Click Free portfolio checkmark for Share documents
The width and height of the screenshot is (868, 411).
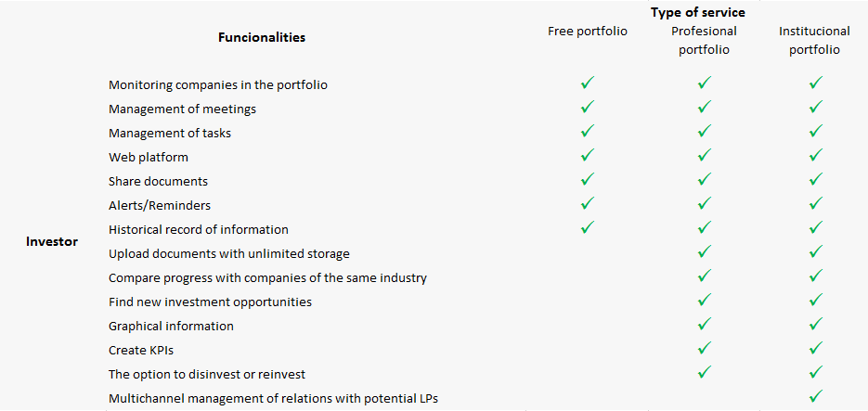[x=587, y=180]
